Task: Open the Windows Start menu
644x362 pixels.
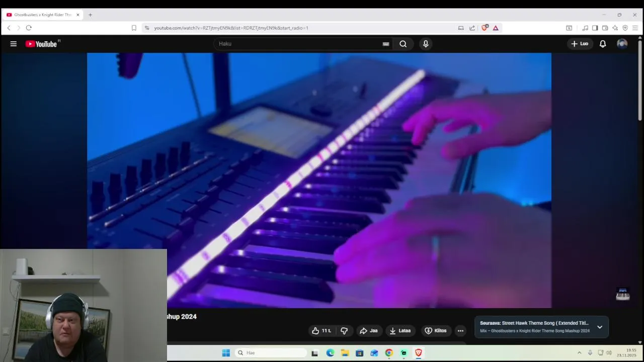Action: click(x=226, y=353)
